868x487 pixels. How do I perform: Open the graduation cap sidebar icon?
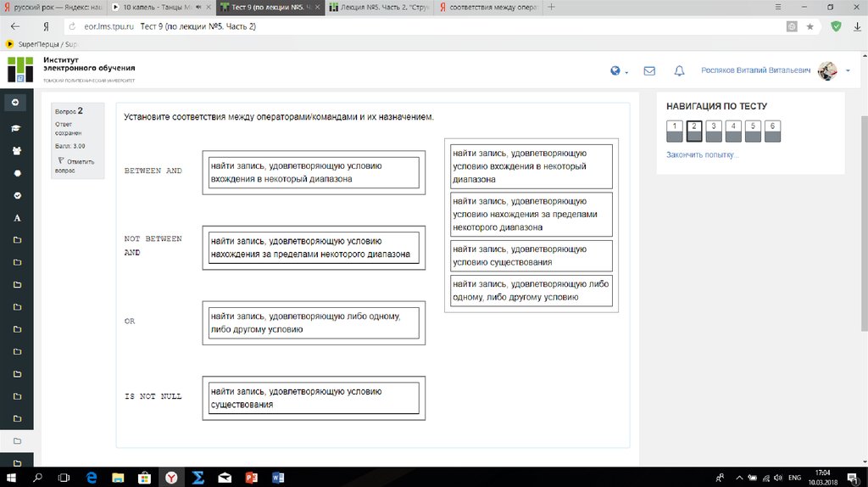16,128
